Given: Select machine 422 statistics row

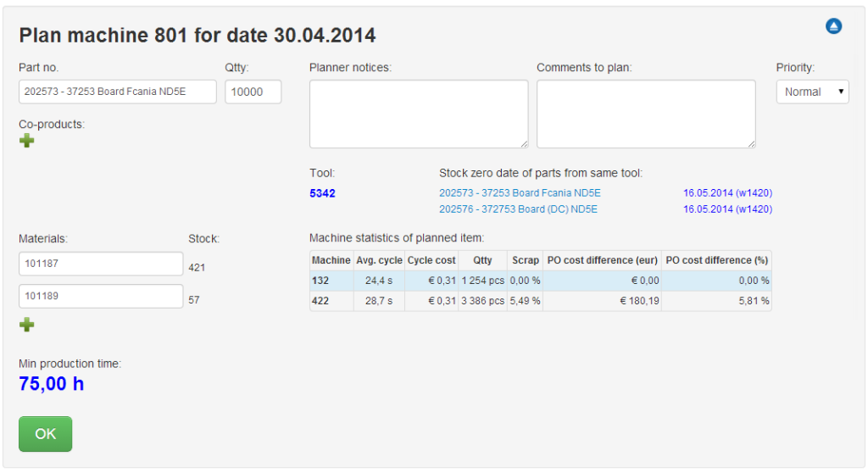Looking at the screenshot, I should point(540,301).
